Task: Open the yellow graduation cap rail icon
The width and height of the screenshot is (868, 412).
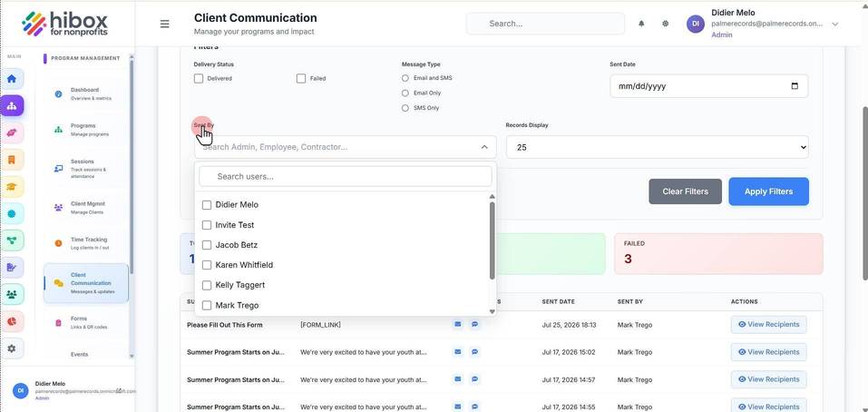Action: coord(12,187)
